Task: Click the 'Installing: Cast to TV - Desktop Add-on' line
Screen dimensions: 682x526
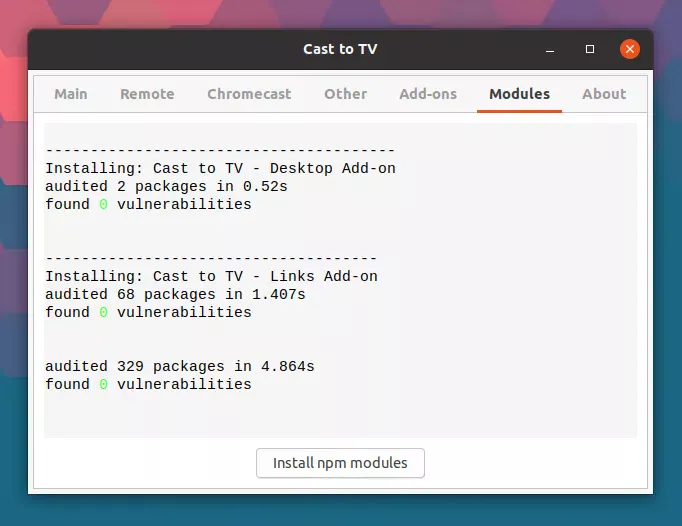Action: pyautogui.click(x=221, y=168)
